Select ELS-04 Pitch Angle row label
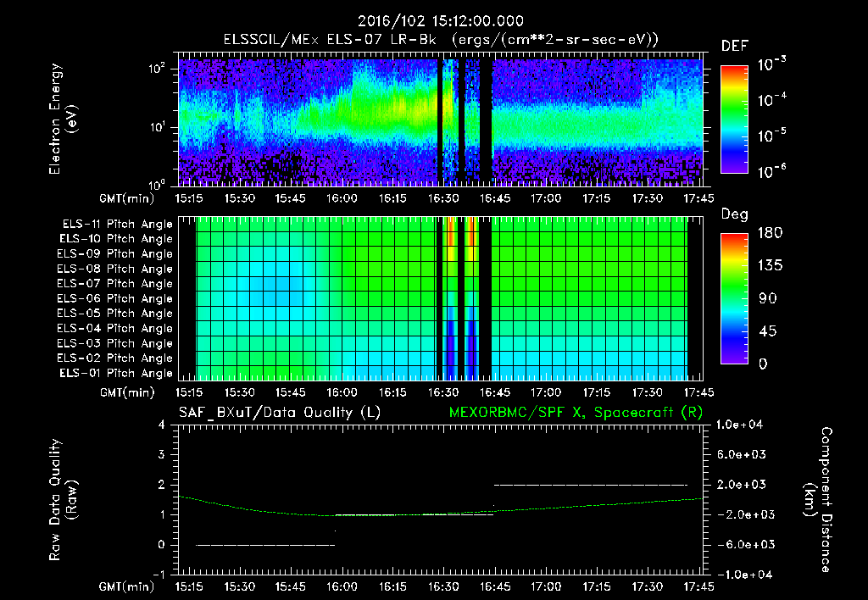The image size is (868, 600). click(x=115, y=328)
